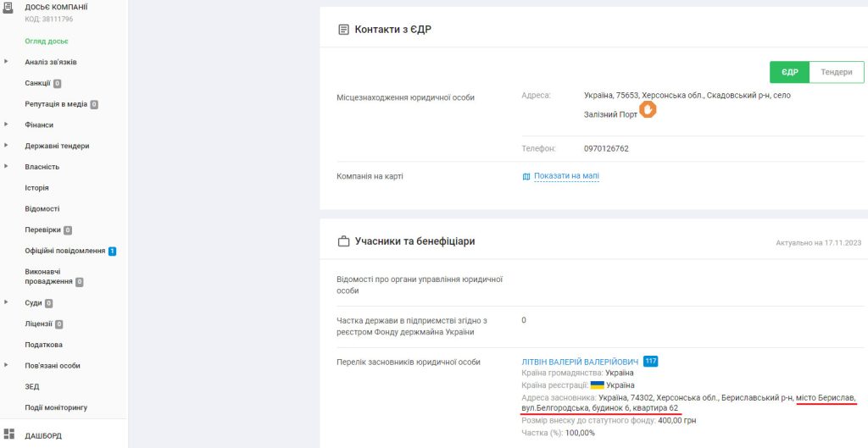The image size is (868, 448).
Task: Select Огляд досьє in the sidebar
Action: 47,41
